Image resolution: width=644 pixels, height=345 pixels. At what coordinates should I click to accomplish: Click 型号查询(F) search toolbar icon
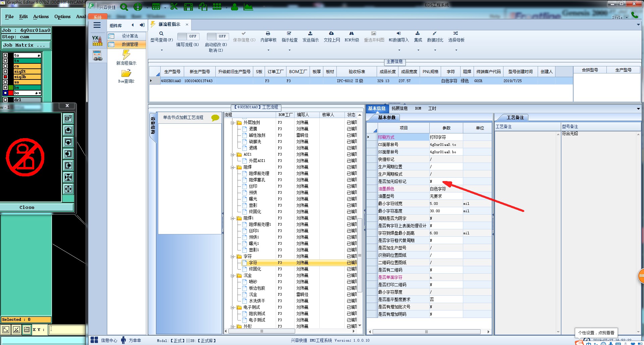(x=161, y=34)
